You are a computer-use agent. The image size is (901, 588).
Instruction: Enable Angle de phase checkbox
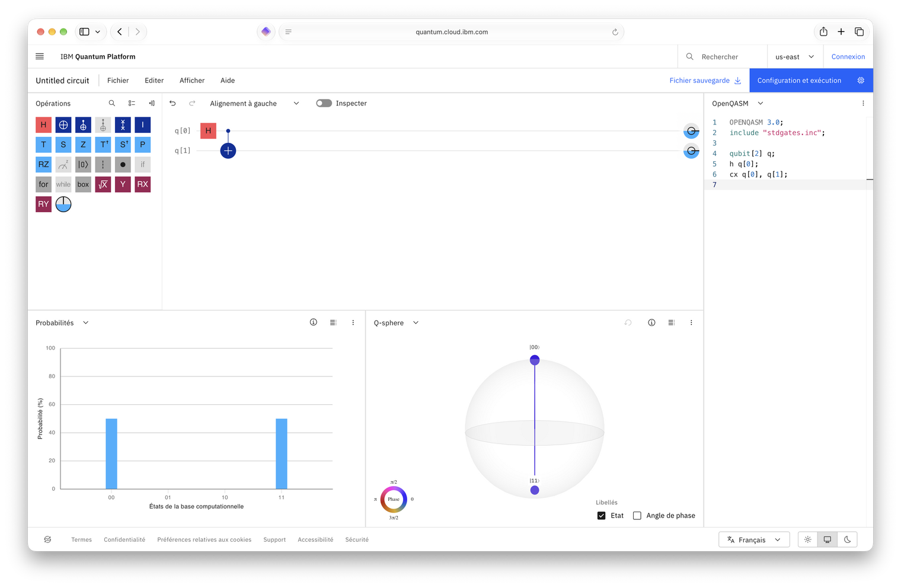click(x=637, y=516)
